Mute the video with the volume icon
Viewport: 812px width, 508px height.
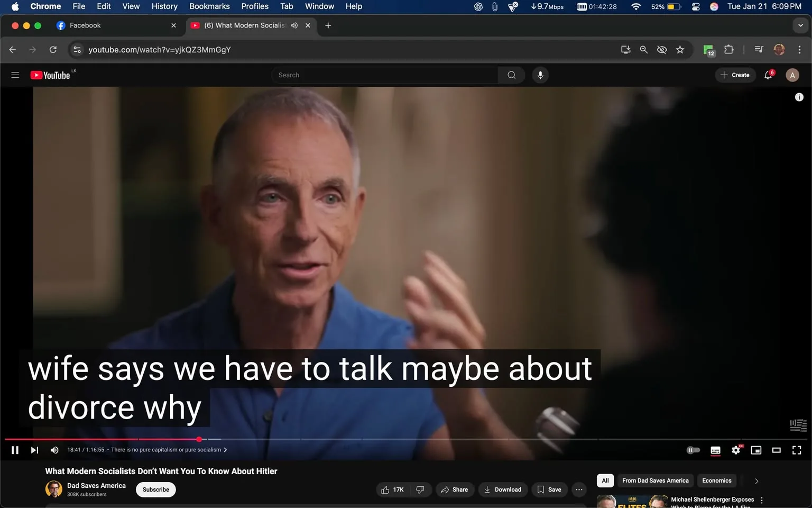click(54, 450)
